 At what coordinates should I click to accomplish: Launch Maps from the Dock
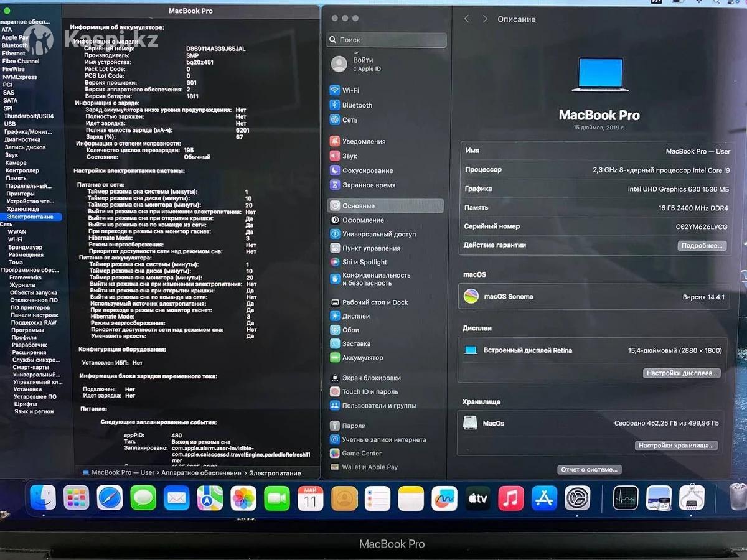click(210, 498)
